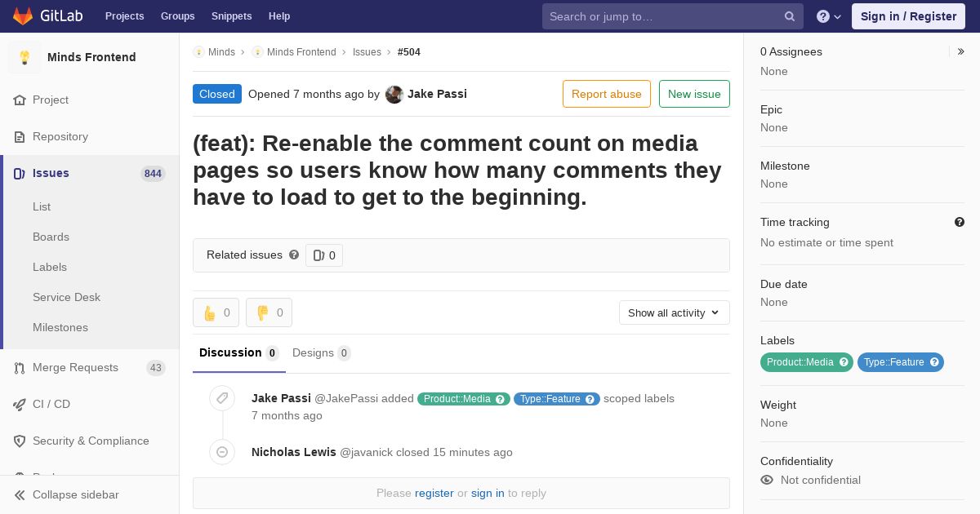Open the Help question-mark dropdown in the navbar
The height and width of the screenshot is (514, 980).
click(x=829, y=16)
